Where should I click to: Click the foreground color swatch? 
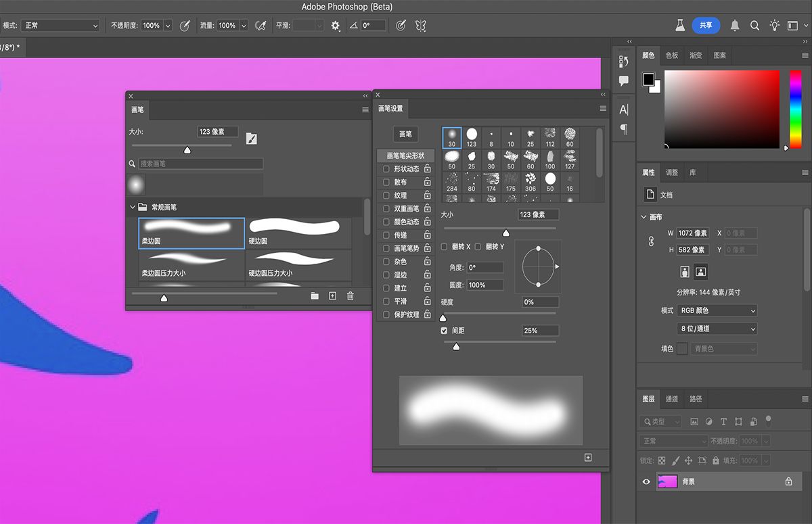(x=648, y=79)
